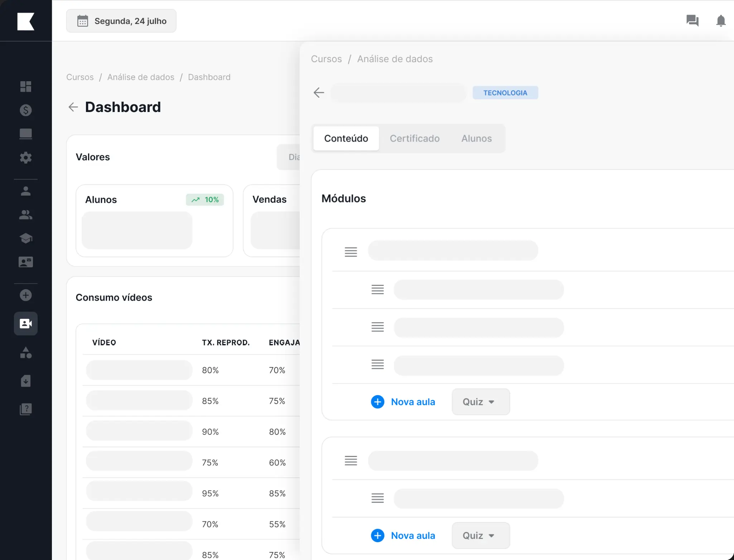Viewport: 734px width, 560px height.
Task: Click the back arrow next to the course title
Action: 318,92
